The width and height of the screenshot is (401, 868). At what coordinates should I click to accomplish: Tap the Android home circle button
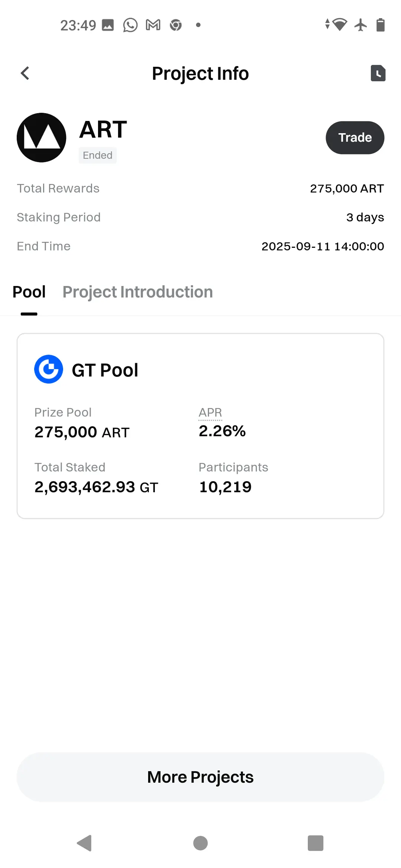(x=200, y=843)
